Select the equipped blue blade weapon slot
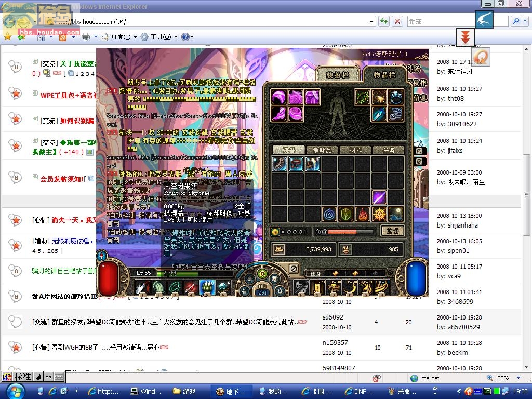 pyautogui.click(x=379, y=114)
